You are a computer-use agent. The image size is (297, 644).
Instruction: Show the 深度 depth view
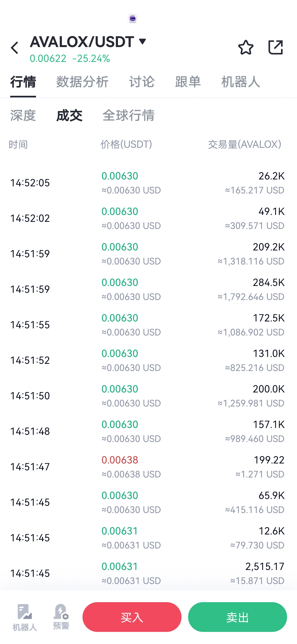click(23, 115)
